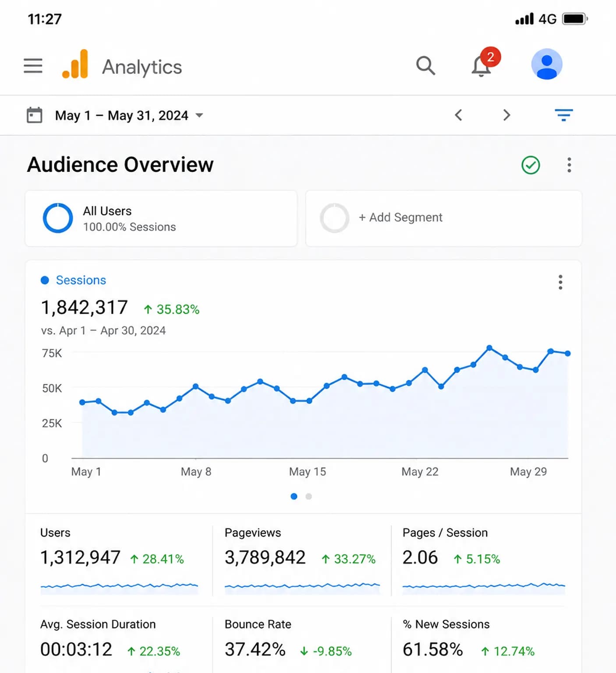Click the green verified checkmark icon
616x673 pixels.
coord(531,165)
